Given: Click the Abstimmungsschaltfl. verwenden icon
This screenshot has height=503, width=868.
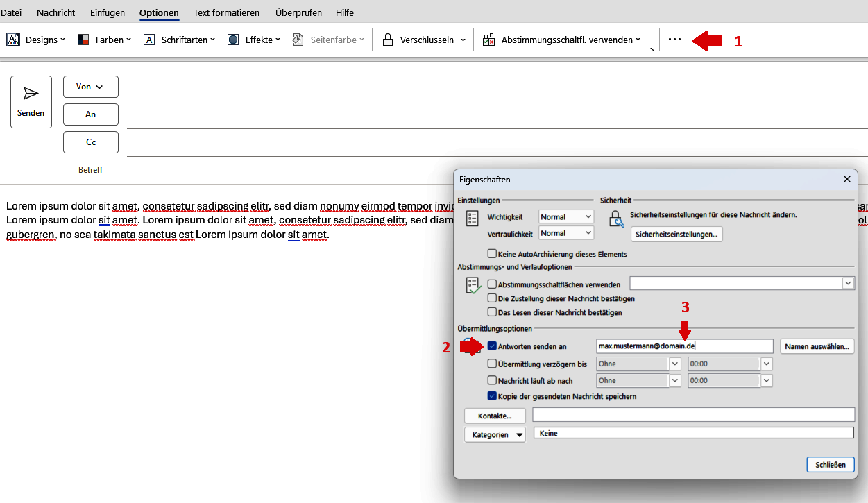Looking at the screenshot, I should (488, 40).
